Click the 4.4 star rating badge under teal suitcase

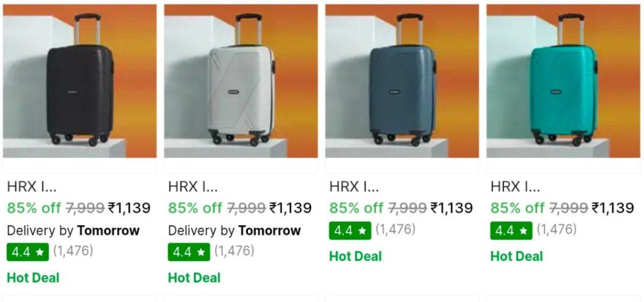[x=511, y=231]
